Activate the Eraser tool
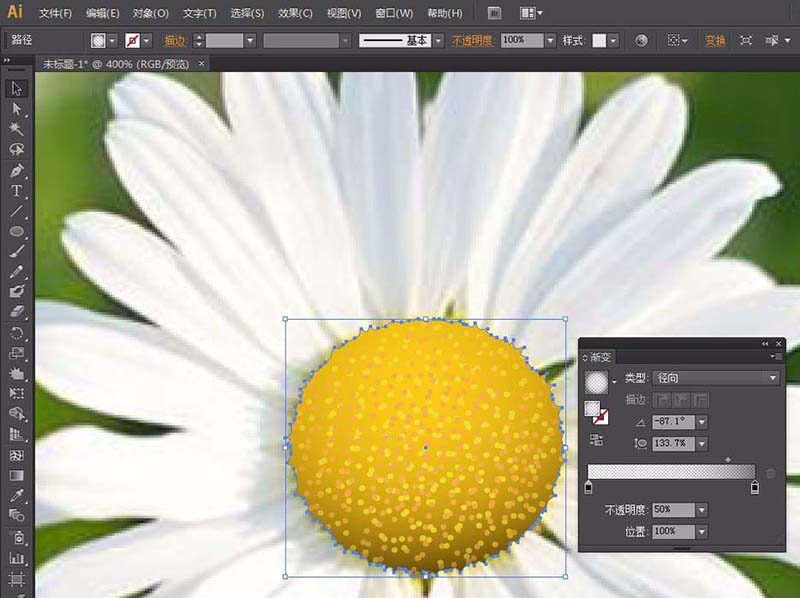 pos(16,311)
